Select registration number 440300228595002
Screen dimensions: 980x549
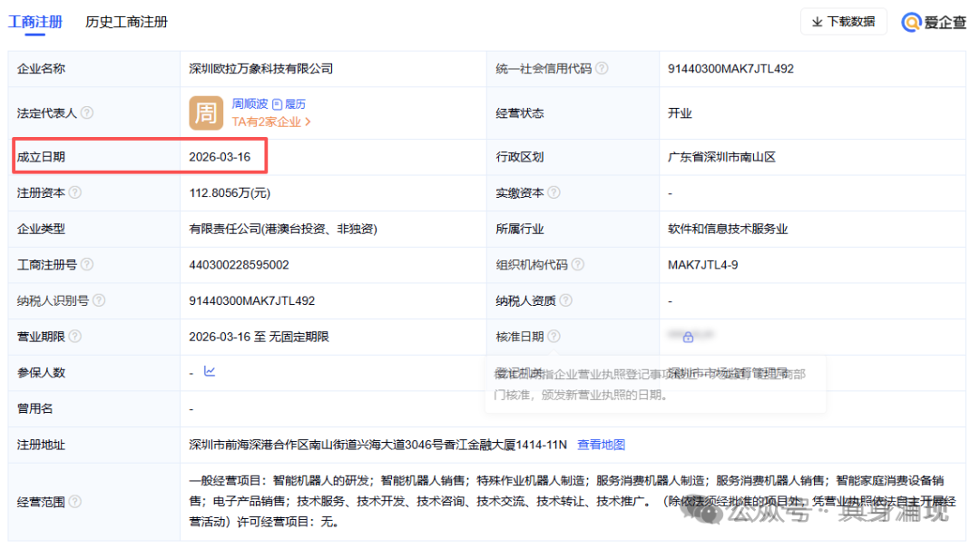pyautogui.click(x=240, y=265)
